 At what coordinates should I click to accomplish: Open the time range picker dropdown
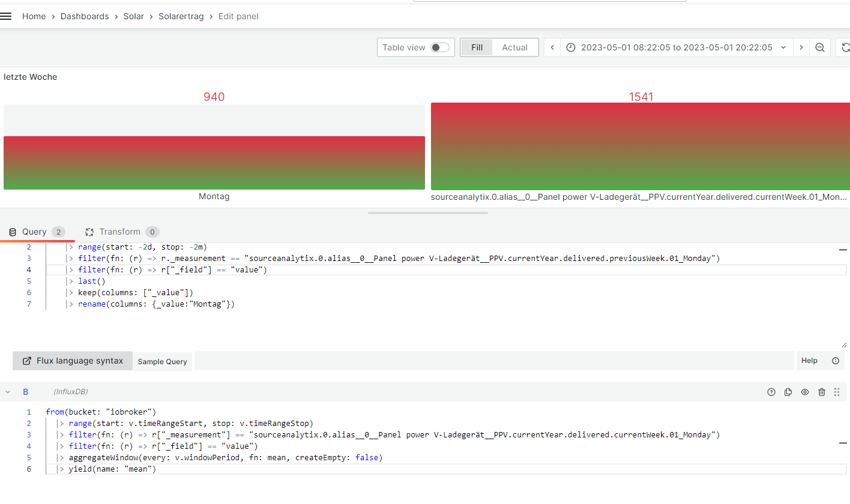[677, 47]
